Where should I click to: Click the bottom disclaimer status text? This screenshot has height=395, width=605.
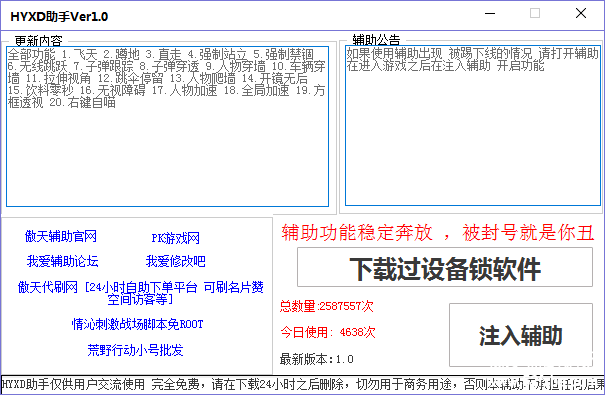(302, 384)
